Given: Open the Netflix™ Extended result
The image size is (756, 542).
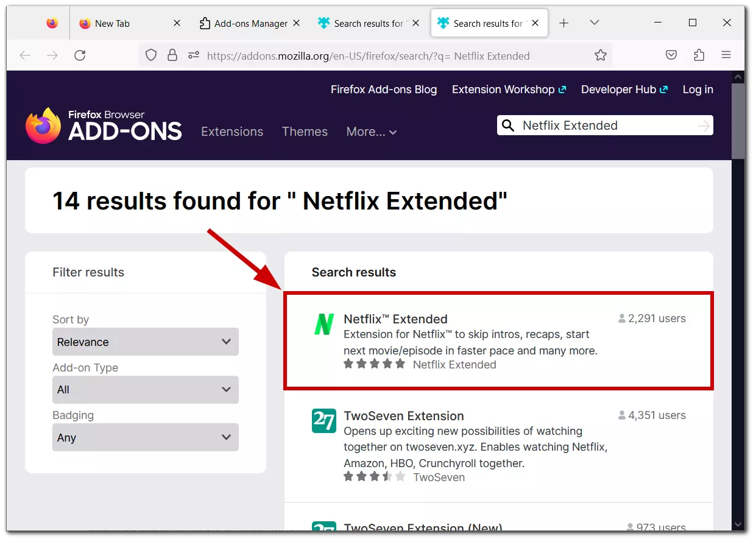Looking at the screenshot, I should 395,319.
